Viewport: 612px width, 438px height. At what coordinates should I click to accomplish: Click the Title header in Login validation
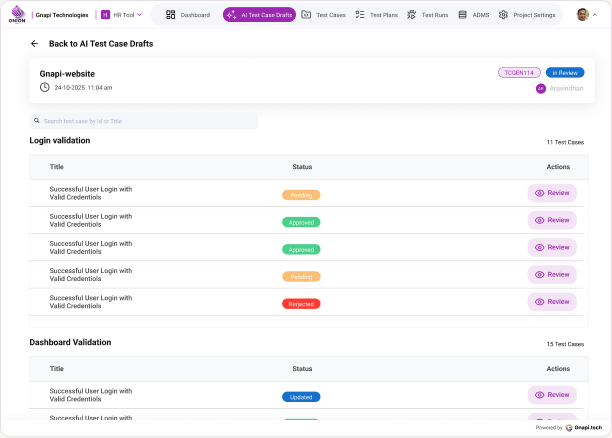point(57,167)
